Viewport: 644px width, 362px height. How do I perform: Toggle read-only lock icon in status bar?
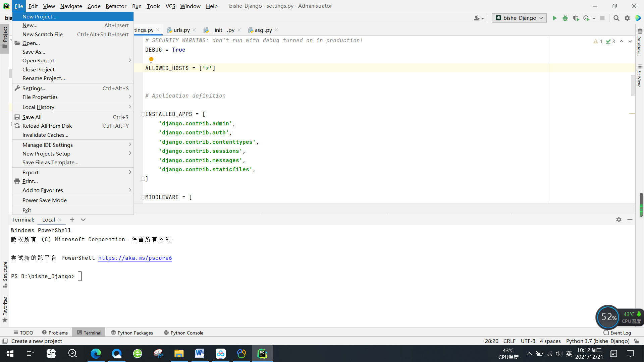(x=636, y=341)
